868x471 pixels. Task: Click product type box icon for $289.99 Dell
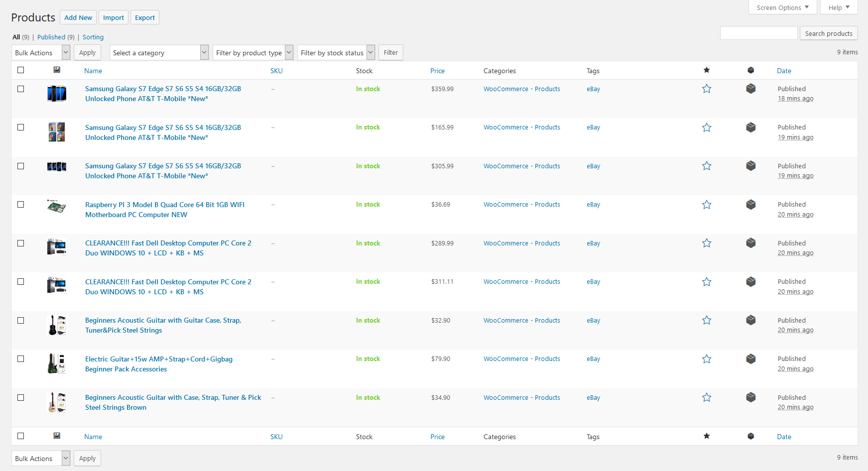point(750,243)
